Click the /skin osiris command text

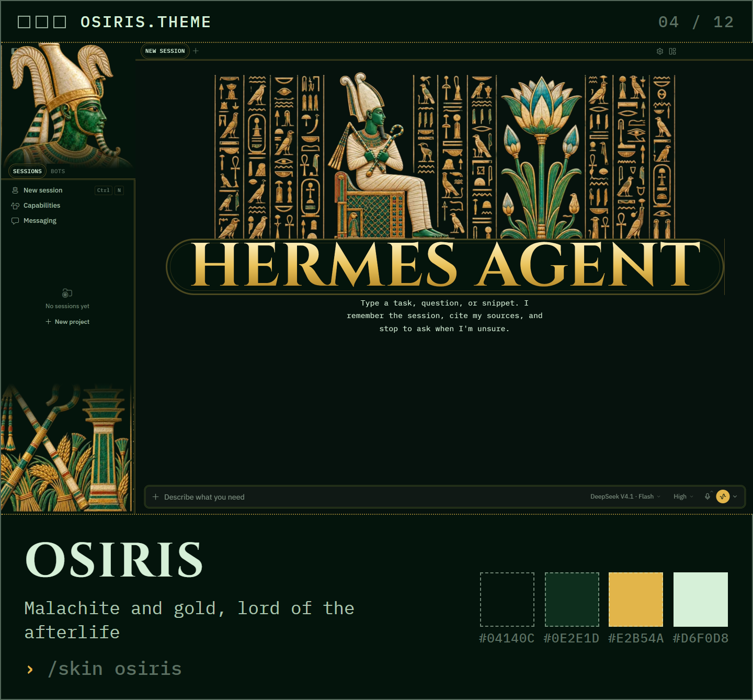pyautogui.click(x=115, y=669)
